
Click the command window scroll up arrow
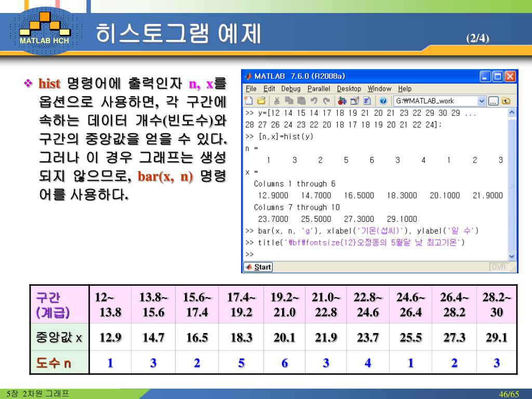(x=512, y=112)
